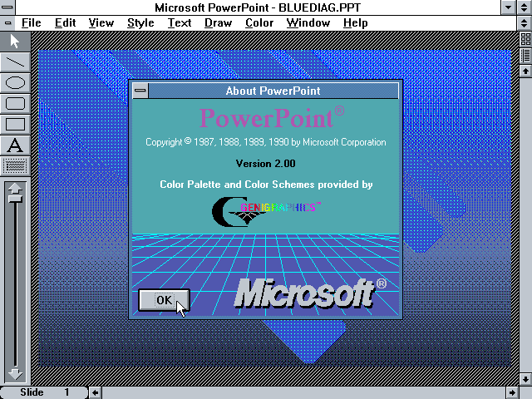This screenshot has width=532, height=399.
Task: Click the Version 2.00 text
Action: point(266,164)
